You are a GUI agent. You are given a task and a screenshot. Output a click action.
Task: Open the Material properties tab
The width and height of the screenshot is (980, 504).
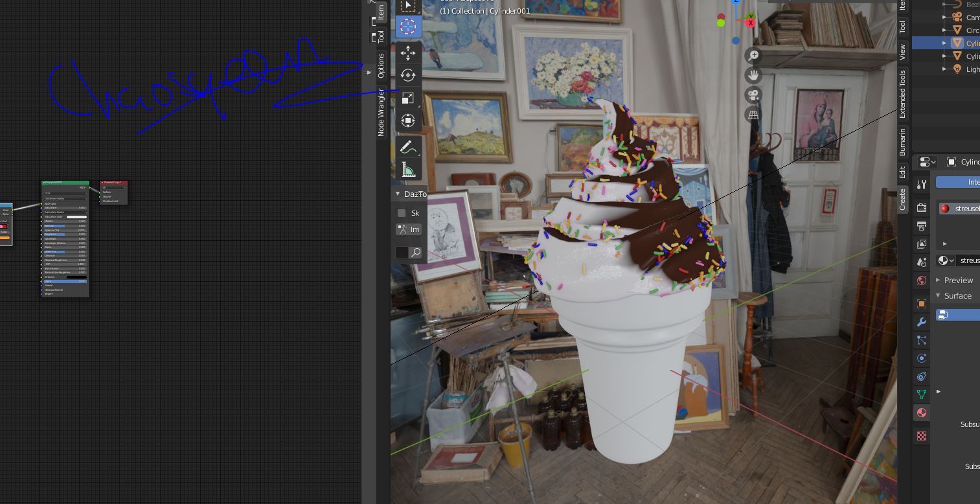click(x=922, y=413)
